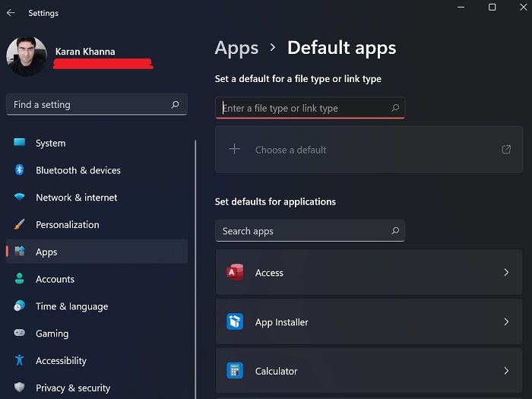Image resolution: width=532 pixels, height=399 pixels.
Task: Click the Accessibility figure icon
Action: click(x=20, y=361)
